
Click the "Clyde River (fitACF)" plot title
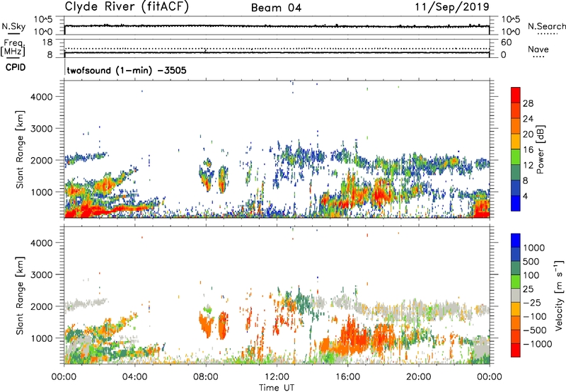(127, 6)
